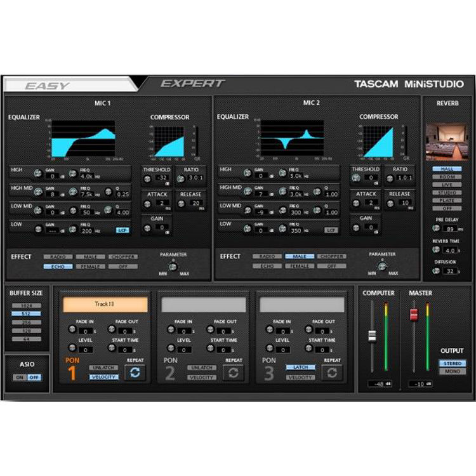Viewport: 476px width, 476px height.
Task: Select the PLATE reverb type
Action: (447, 201)
